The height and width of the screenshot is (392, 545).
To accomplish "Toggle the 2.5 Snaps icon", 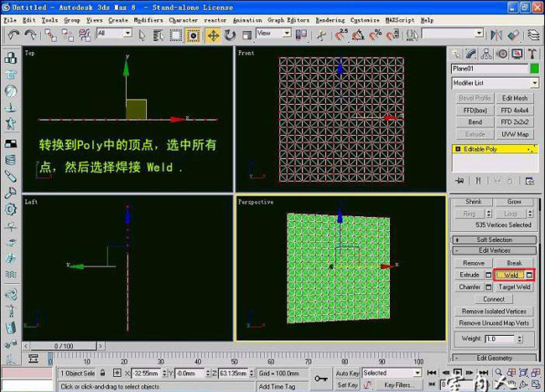I will click(x=341, y=35).
